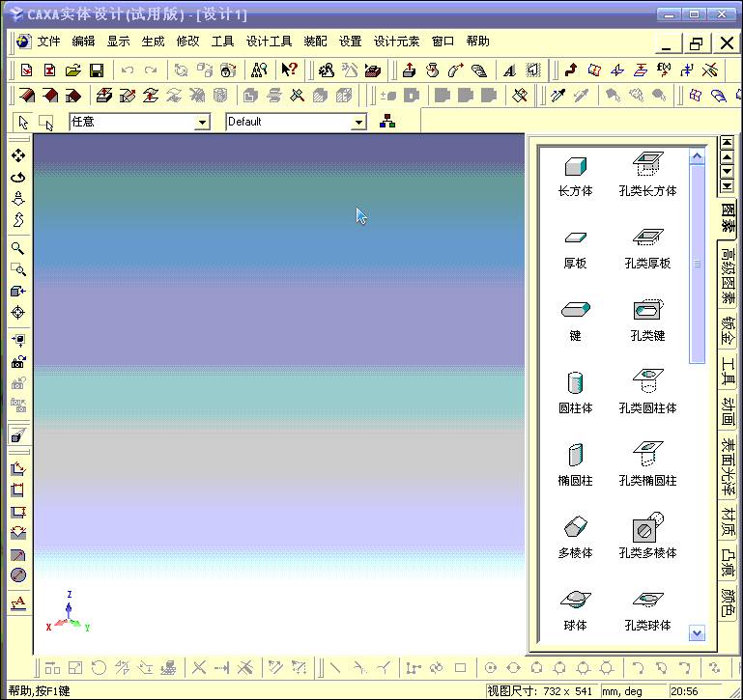Image resolution: width=743 pixels, height=700 pixels.
Task: Select the 孔类键 hole key thumbnail
Action: pyautogui.click(x=647, y=310)
